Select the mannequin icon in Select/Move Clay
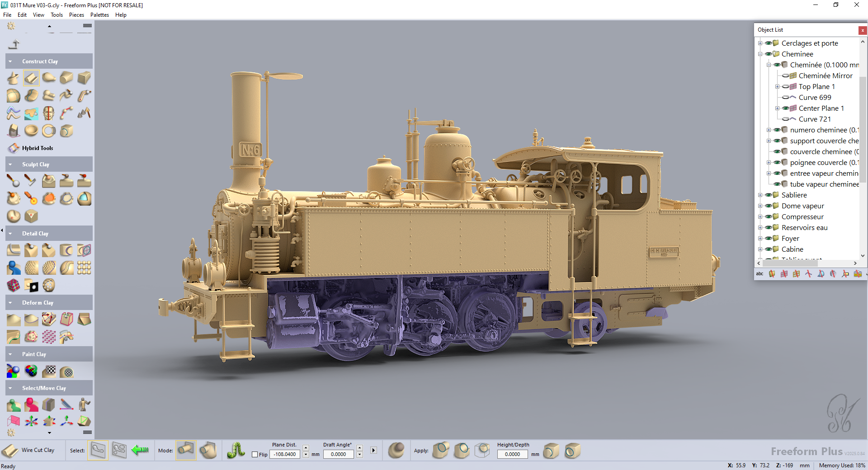This screenshot has height=470, width=868. click(84, 404)
